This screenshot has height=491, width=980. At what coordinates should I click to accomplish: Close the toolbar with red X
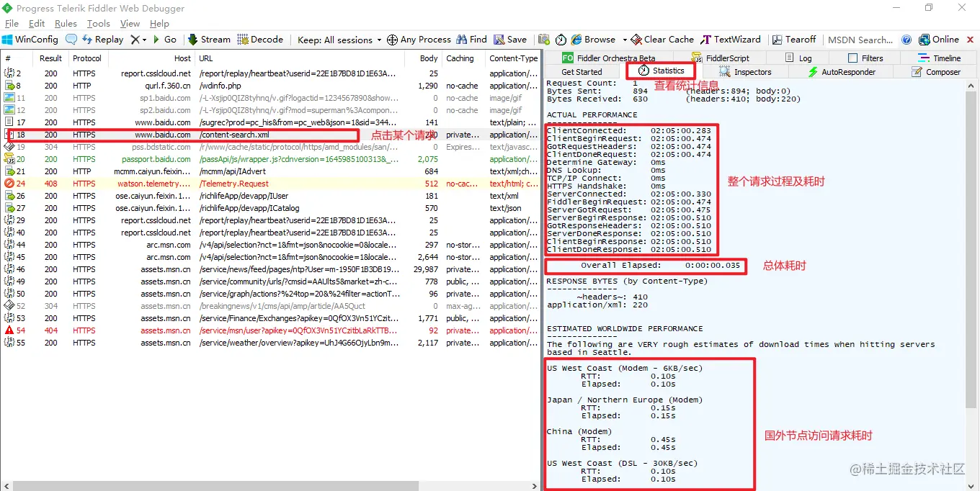[x=971, y=40]
